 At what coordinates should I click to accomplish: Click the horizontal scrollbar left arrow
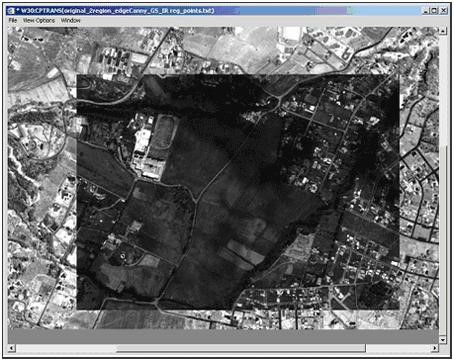pyautogui.click(x=12, y=348)
